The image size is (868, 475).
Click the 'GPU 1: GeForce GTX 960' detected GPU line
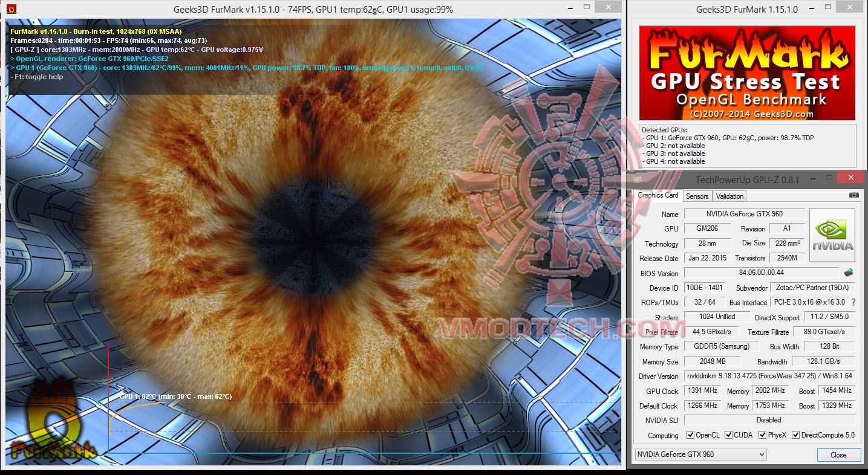(x=728, y=138)
